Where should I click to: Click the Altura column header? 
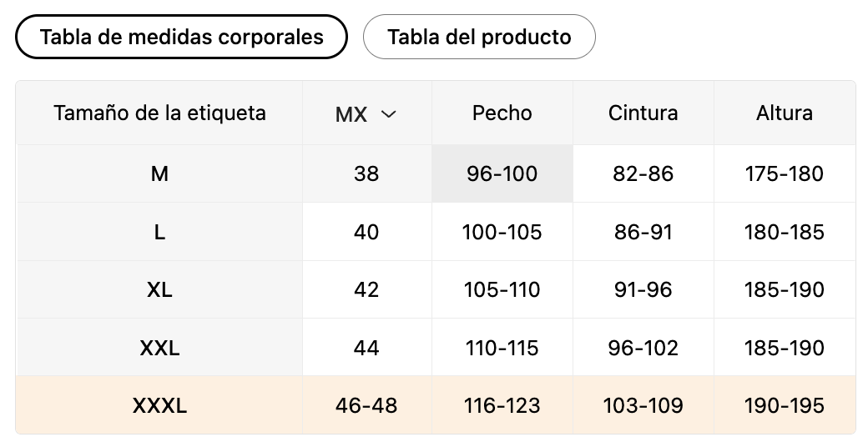pos(785,113)
